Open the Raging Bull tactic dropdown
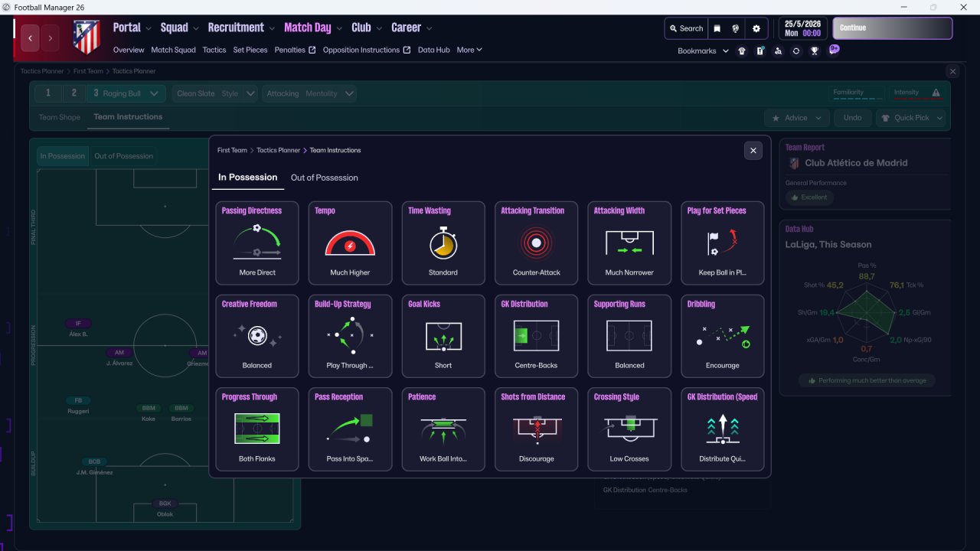980x551 pixels. [x=125, y=93]
